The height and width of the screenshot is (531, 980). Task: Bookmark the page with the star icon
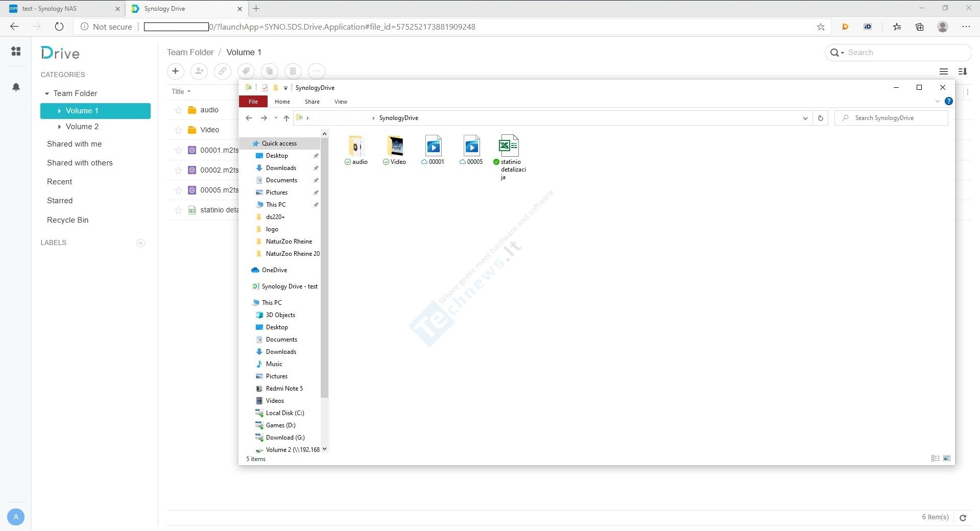(x=821, y=27)
